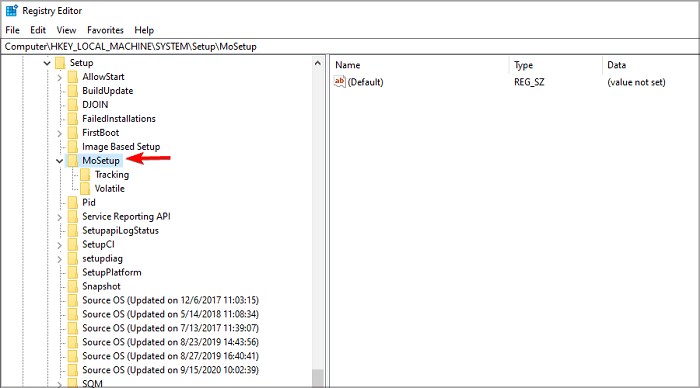Select the Pid key label

[x=89, y=202]
